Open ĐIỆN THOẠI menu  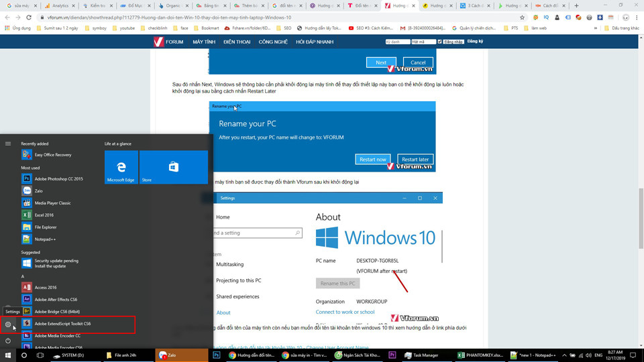pos(237,42)
